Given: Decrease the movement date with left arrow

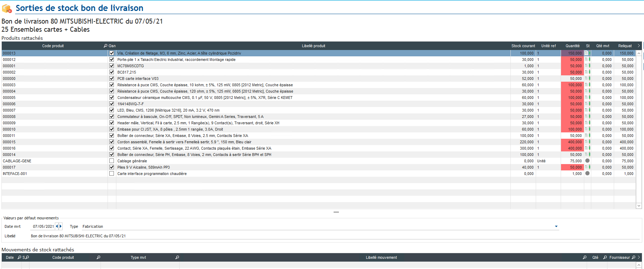Looking at the screenshot, I should pos(57,226).
